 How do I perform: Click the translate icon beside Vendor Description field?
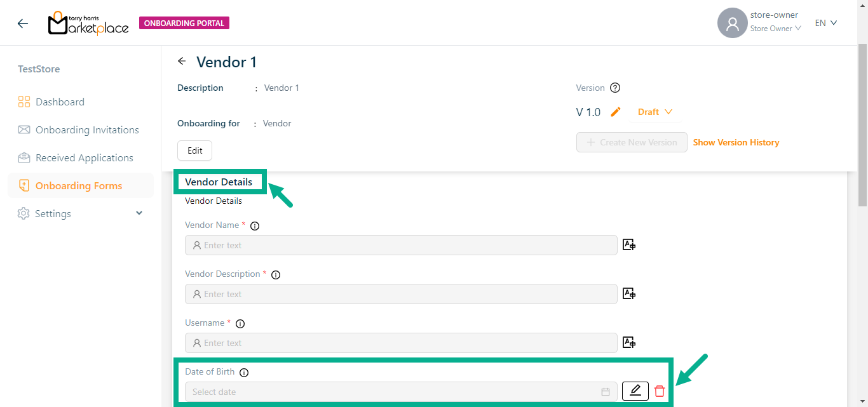[x=629, y=294]
